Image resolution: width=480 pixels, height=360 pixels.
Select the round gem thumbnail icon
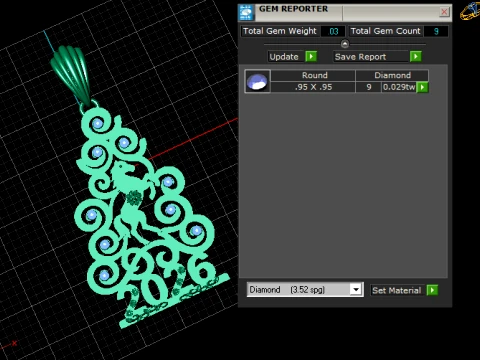(257, 81)
